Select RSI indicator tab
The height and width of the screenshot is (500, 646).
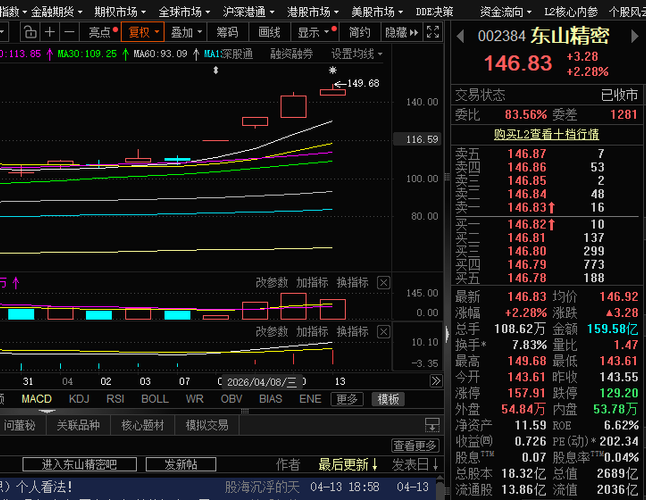[115, 399]
